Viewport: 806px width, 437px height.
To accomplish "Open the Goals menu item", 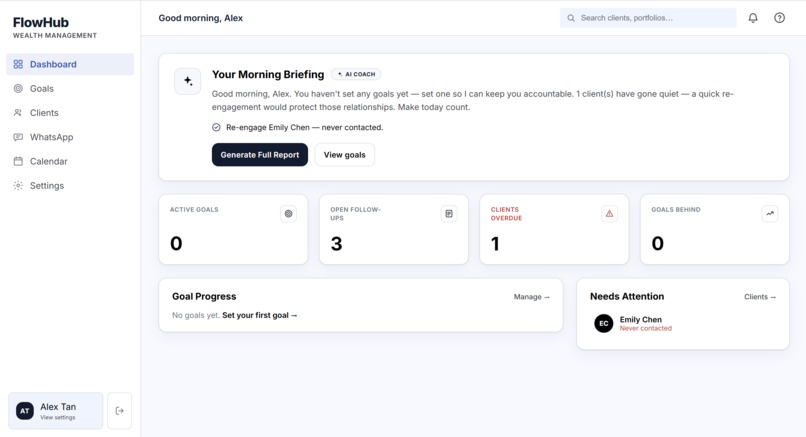I will click(70, 88).
